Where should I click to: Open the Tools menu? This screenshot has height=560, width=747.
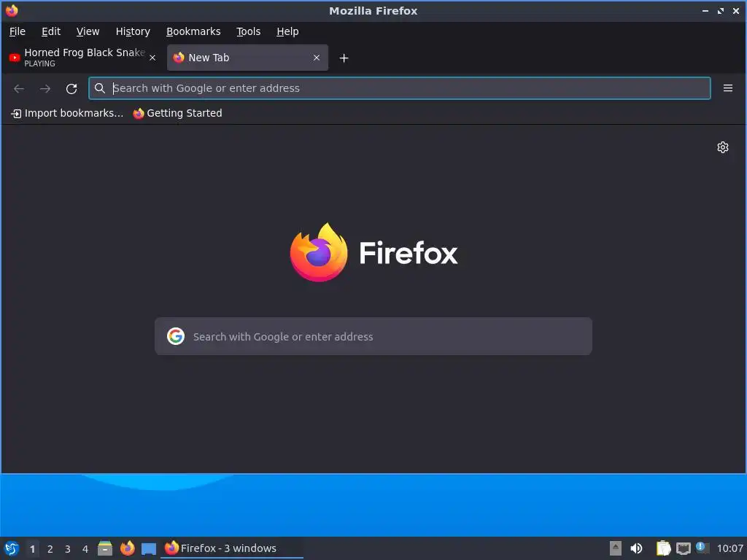coord(248,31)
